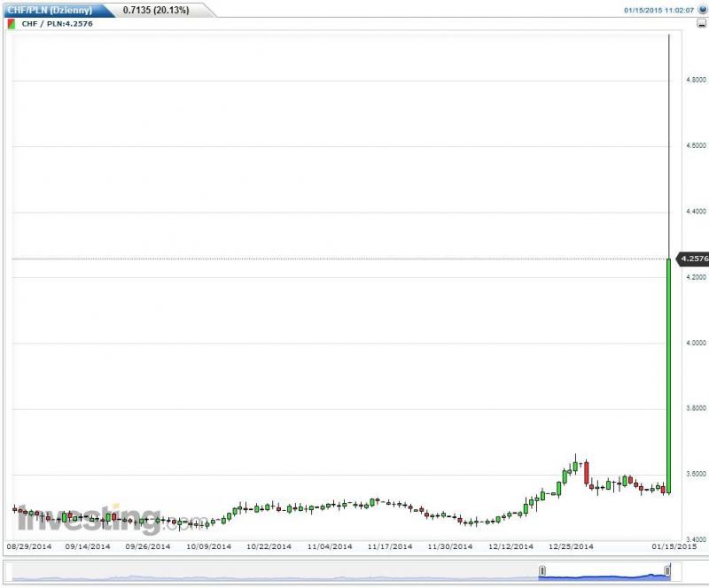Click the right range selector handle
The width and height of the screenshot is (709, 588).
(666, 572)
